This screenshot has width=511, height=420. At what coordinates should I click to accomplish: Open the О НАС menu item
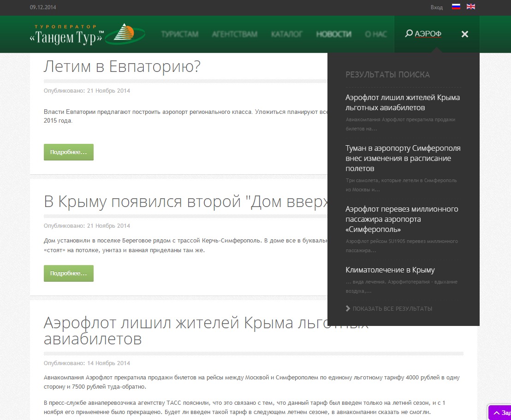[x=376, y=34]
